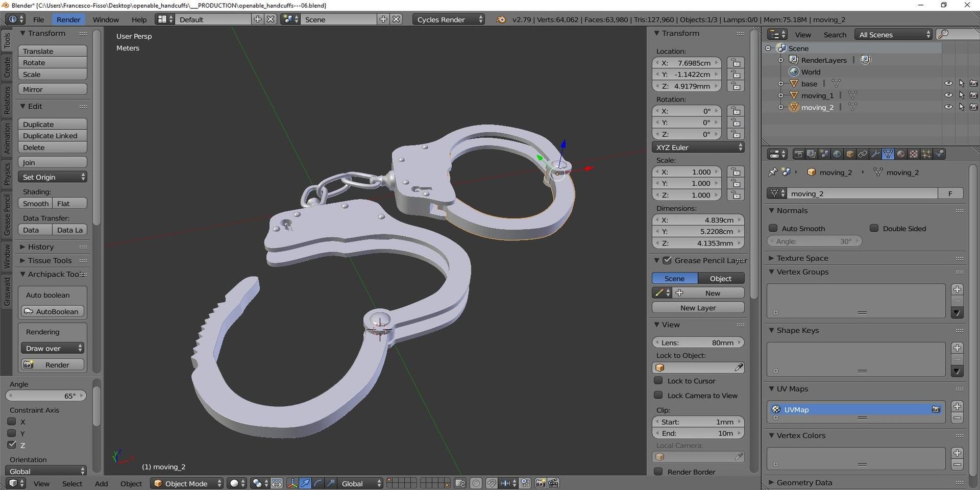Image resolution: width=980 pixels, height=490 pixels.
Task: Open the Cycles Render engine dropdown
Action: [448, 19]
